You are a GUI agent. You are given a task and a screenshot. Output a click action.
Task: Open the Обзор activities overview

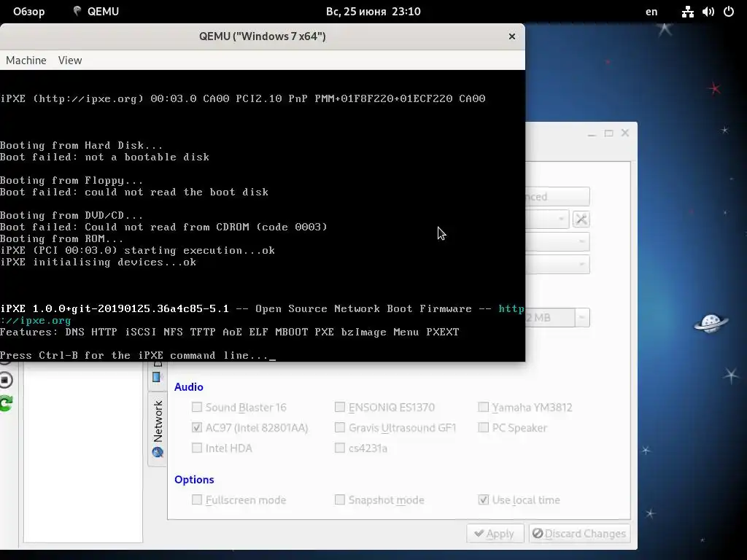pos(28,12)
